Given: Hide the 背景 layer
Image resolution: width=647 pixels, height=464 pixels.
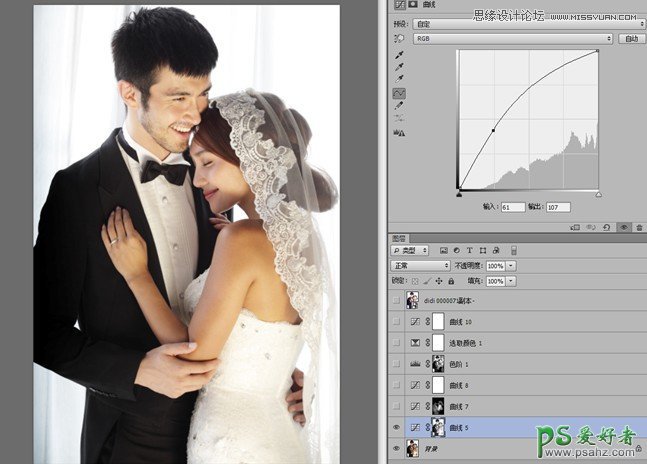Looking at the screenshot, I should 397,449.
